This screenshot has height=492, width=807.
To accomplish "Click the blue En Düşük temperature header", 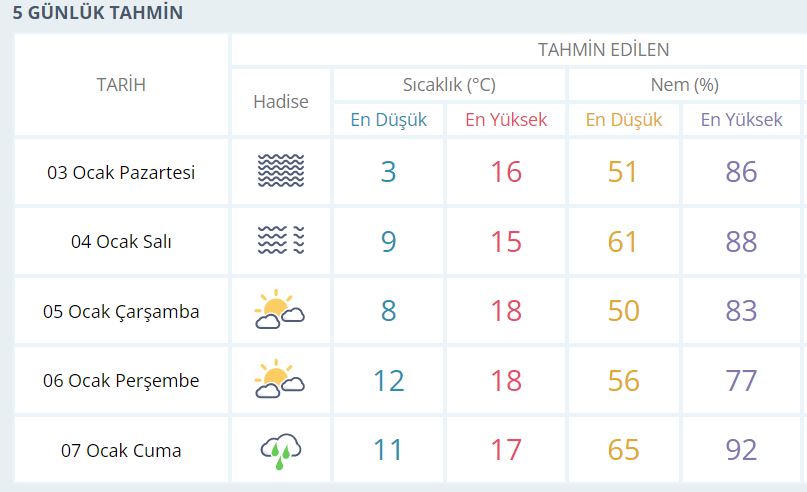I will 389,119.
